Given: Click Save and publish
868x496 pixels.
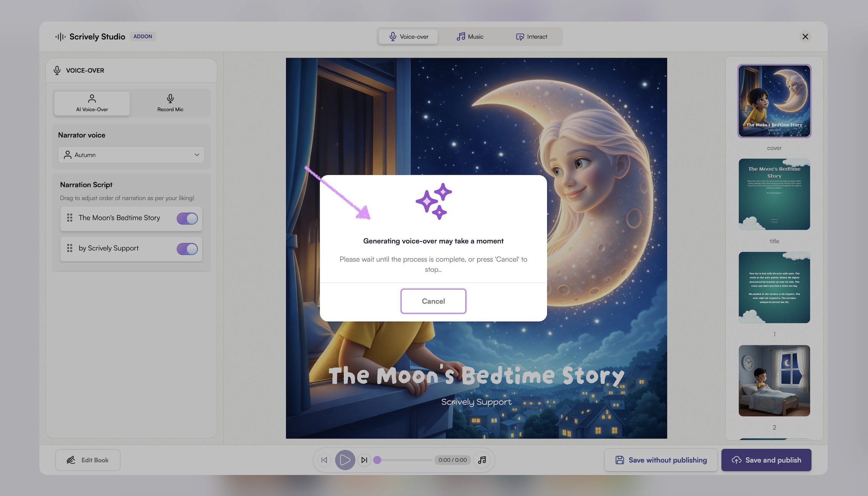Looking at the screenshot, I should click(x=766, y=460).
